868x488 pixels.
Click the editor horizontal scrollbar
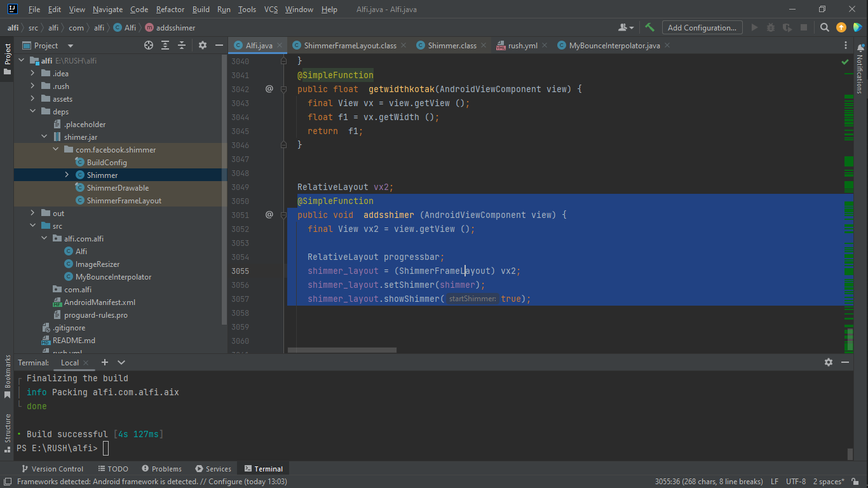click(342, 350)
